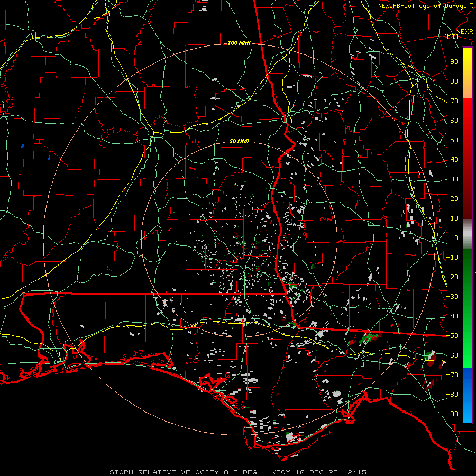476x476 pixels.
Task: Click the KEOX station identifier in caption
Action: (x=280, y=472)
